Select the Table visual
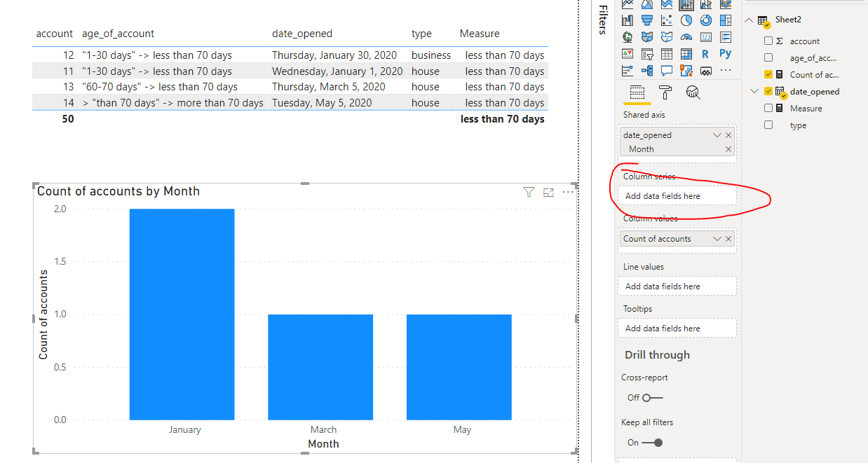Viewport: 868px width, 463px height. pos(667,54)
